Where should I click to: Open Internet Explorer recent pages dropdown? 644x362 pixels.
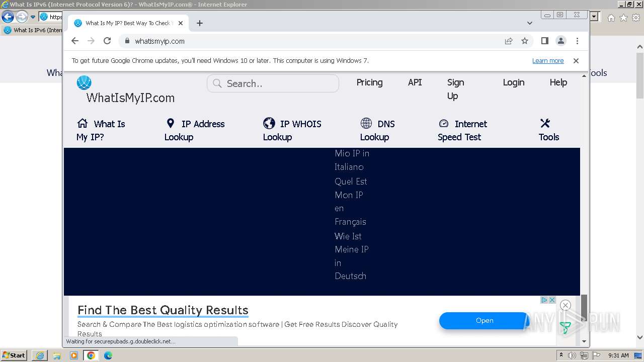(x=33, y=17)
